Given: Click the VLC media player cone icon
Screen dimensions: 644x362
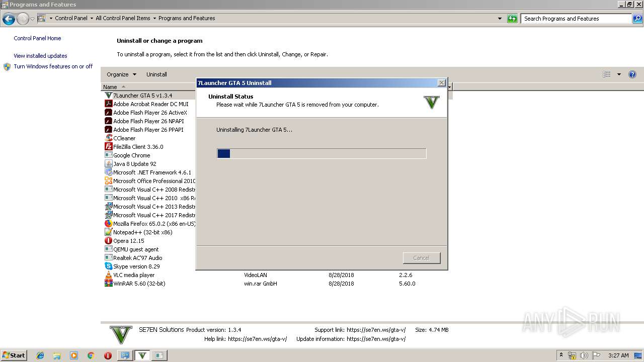Looking at the screenshot, I should [108, 275].
